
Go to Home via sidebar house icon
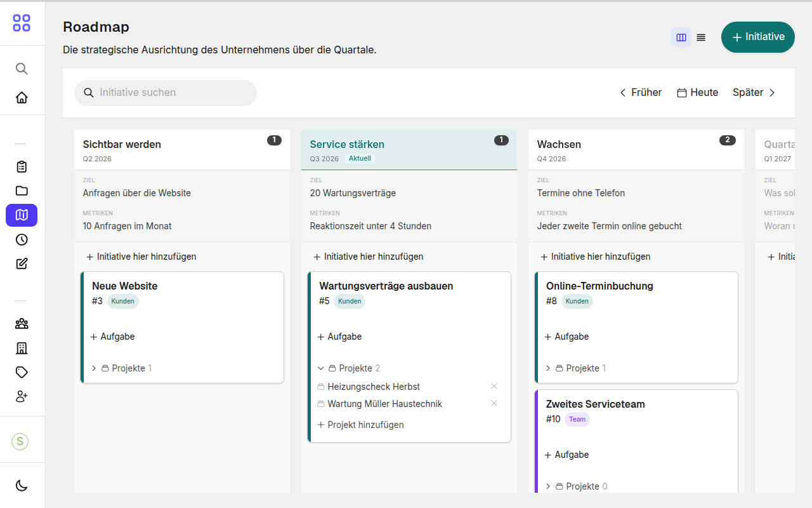tap(22, 97)
